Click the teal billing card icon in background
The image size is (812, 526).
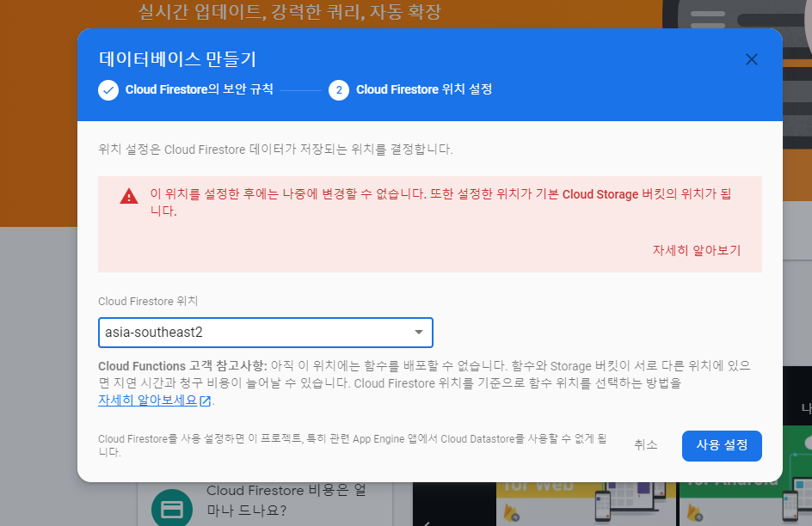[172, 509]
